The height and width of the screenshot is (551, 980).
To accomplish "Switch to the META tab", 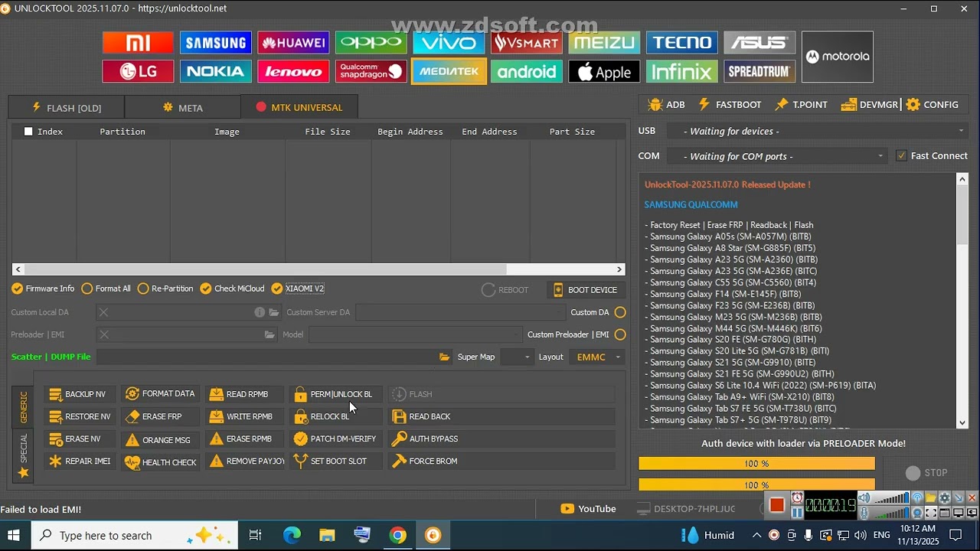I will (183, 107).
